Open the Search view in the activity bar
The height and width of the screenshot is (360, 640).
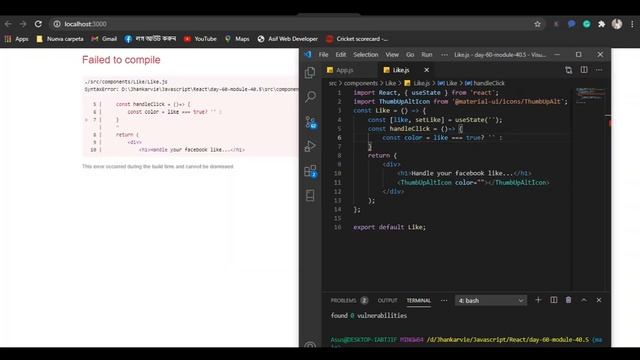(x=310, y=97)
